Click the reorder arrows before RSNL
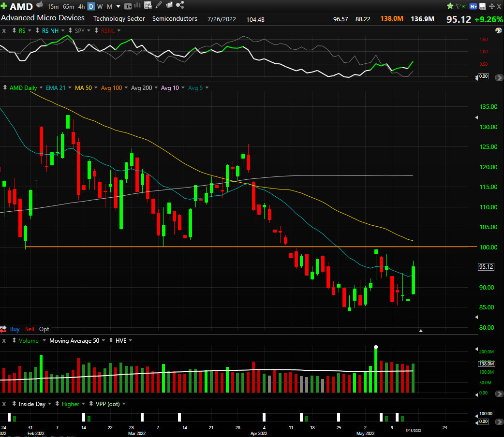The height and width of the screenshot is (437, 504). (96, 30)
